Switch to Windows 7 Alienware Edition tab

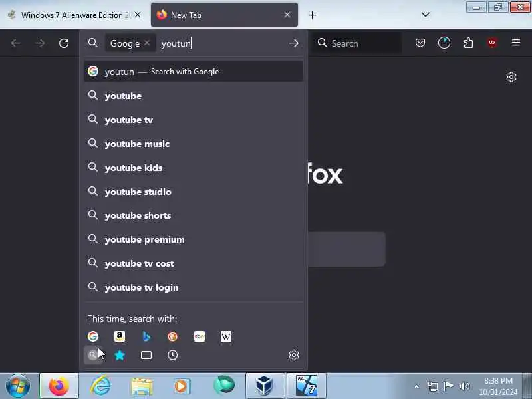pos(71,15)
